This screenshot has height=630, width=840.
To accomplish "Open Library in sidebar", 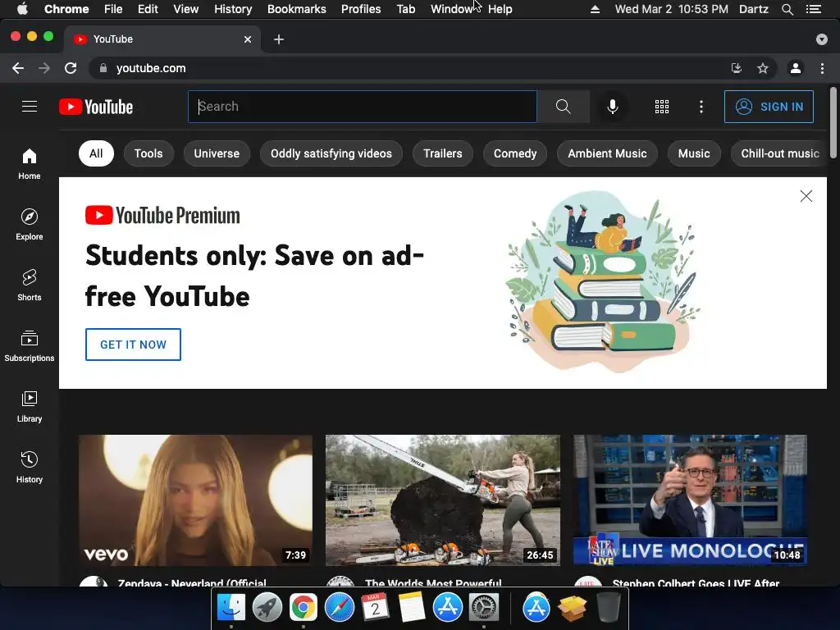I will 30,407.
